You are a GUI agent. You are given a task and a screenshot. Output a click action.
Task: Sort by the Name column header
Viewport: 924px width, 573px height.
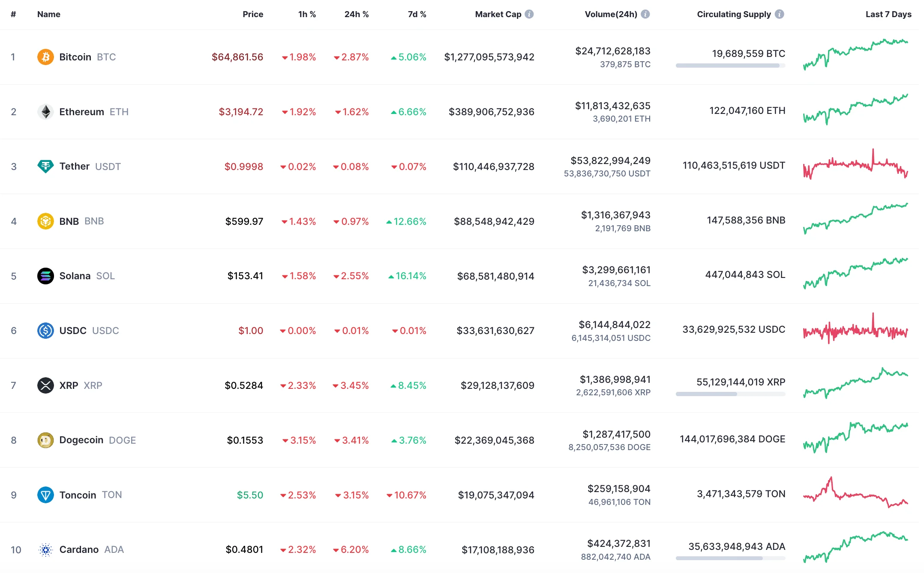tap(48, 14)
